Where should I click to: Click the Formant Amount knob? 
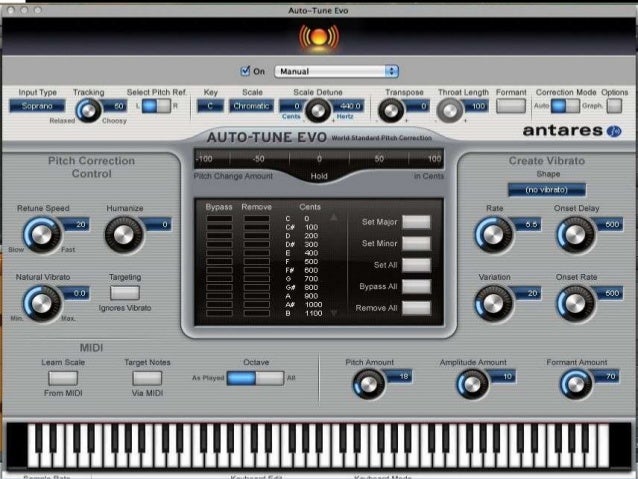pyautogui.click(x=576, y=384)
